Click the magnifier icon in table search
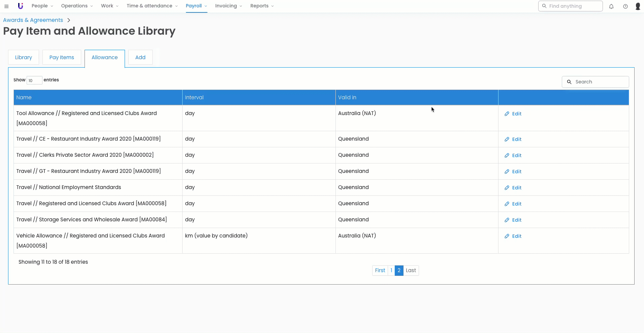The height and width of the screenshot is (333, 644). point(569,82)
